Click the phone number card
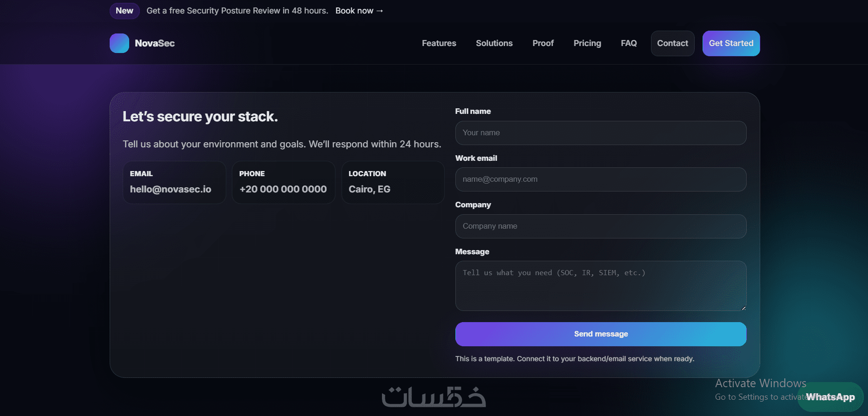868x416 pixels. point(283,182)
